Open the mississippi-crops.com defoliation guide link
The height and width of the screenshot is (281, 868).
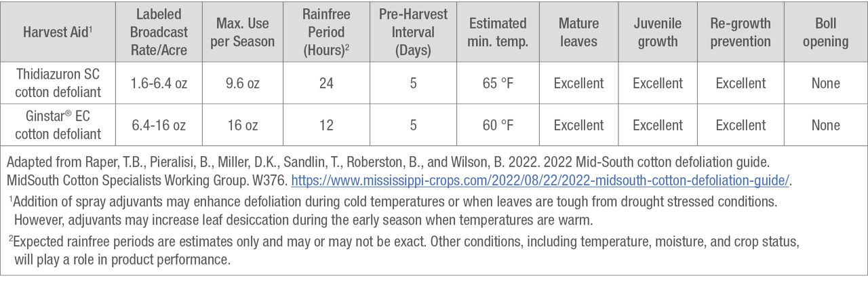click(540, 181)
